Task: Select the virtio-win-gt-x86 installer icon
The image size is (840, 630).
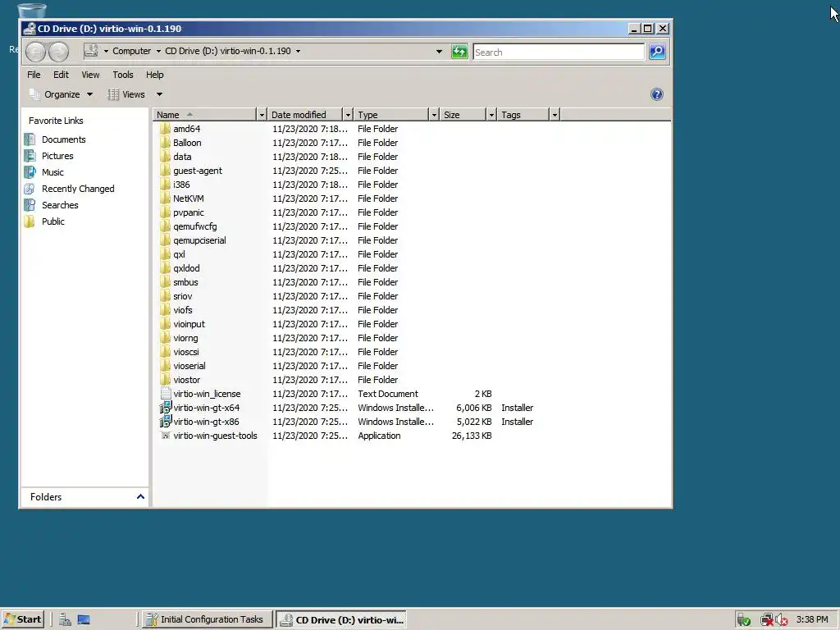Action: pos(166,421)
